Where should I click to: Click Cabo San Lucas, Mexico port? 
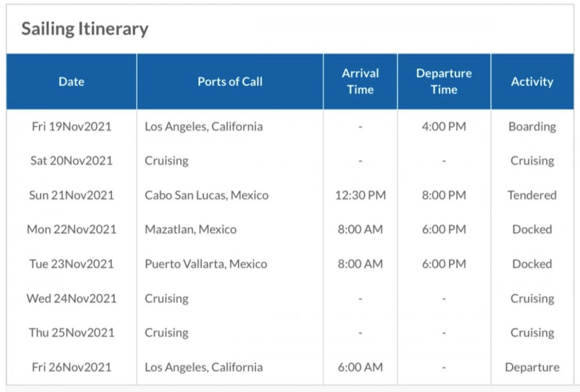pos(207,195)
